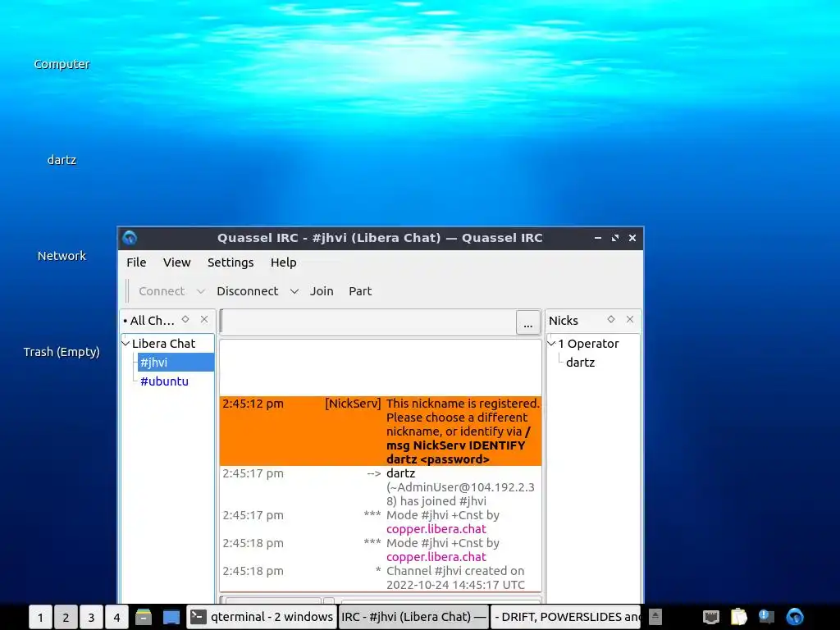840x630 pixels.
Task: Select nick dartz in Nicks list
Action: click(x=580, y=363)
